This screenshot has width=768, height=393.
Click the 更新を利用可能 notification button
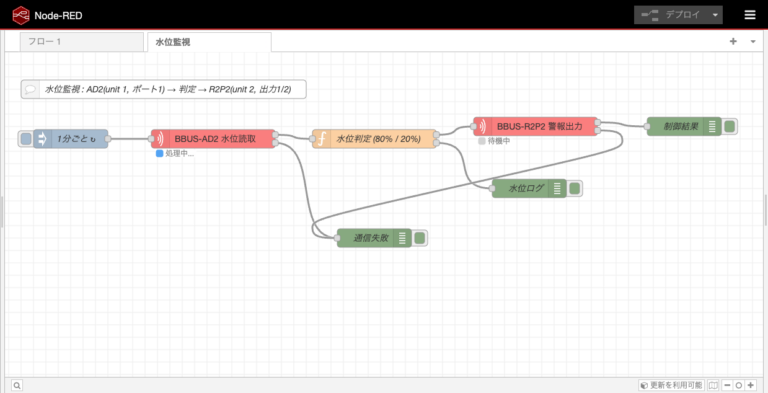672,385
